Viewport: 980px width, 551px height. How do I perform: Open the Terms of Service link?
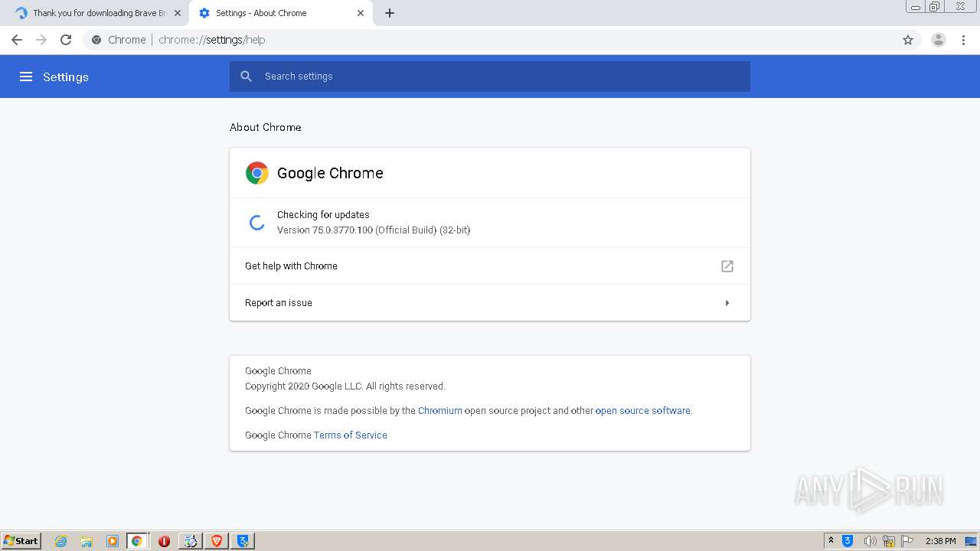coord(350,435)
